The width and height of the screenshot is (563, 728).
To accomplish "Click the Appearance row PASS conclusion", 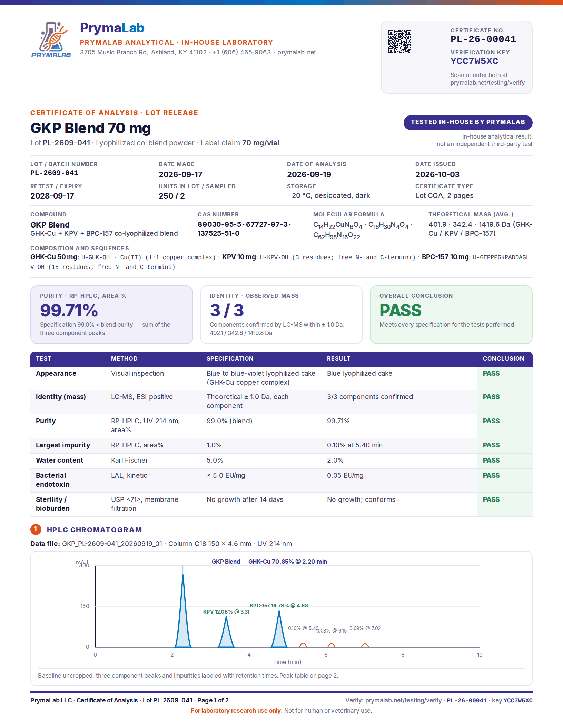I will tap(491, 373).
